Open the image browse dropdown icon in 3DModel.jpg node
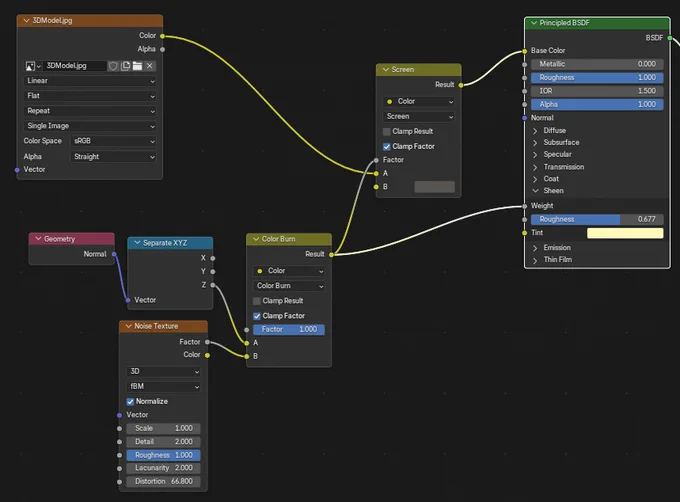 point(33,66)
